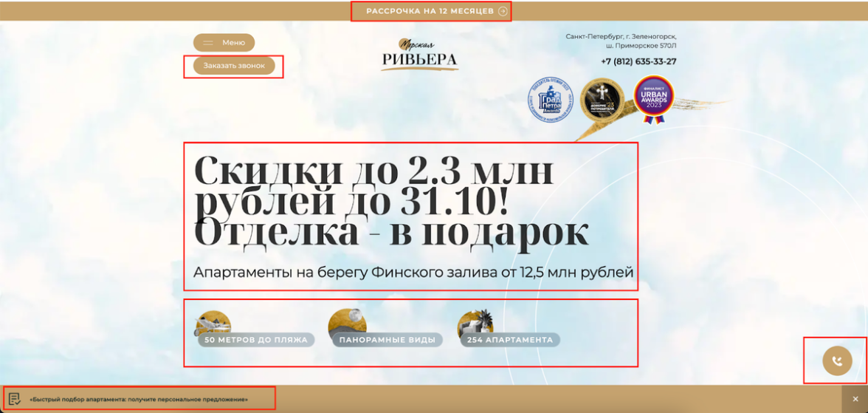Click the arrow icon in installment banner
The width and height of the screenshot is (868, 413).
tap(503, 11)
